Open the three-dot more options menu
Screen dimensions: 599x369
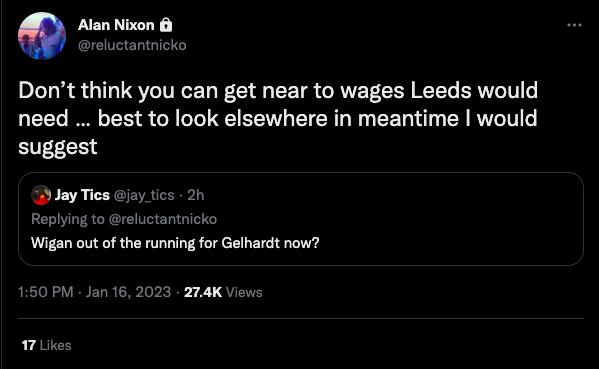(574, 25)
